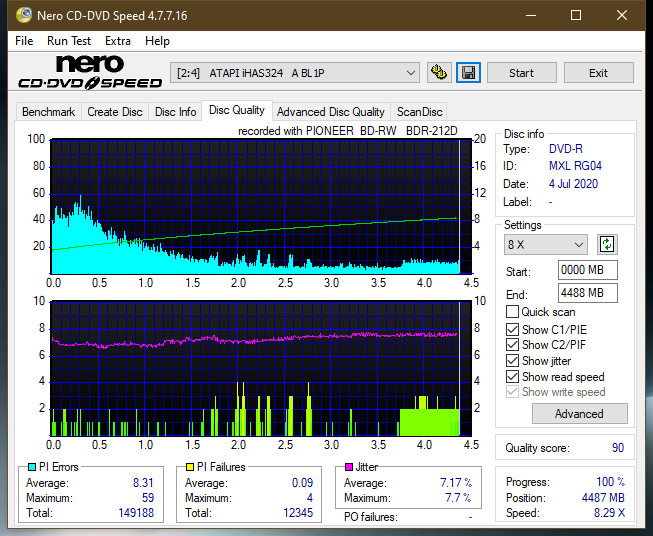Screen dimensions: 653x536
Task: Click the disc date 4 Jul 2020
Action: [573, 184]
